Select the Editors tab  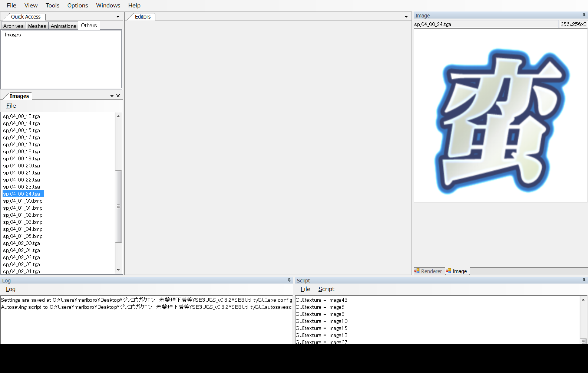pos(143,17)
